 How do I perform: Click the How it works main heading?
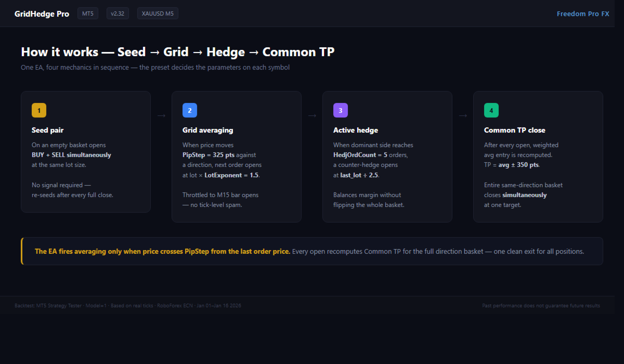tap(177, 52)
